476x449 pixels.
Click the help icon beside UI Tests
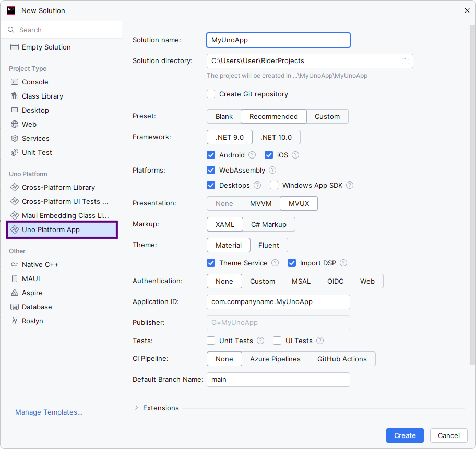(320, 341)
